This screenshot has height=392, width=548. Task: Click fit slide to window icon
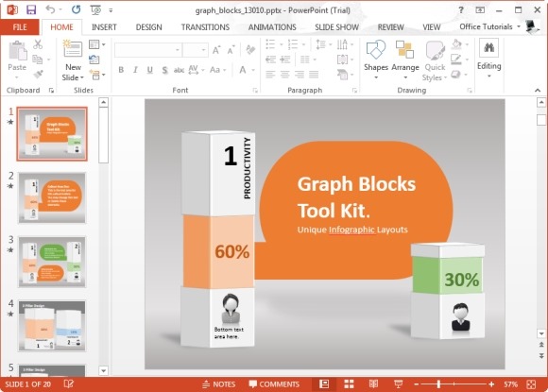pyautogui.click(x=531, y=384)
